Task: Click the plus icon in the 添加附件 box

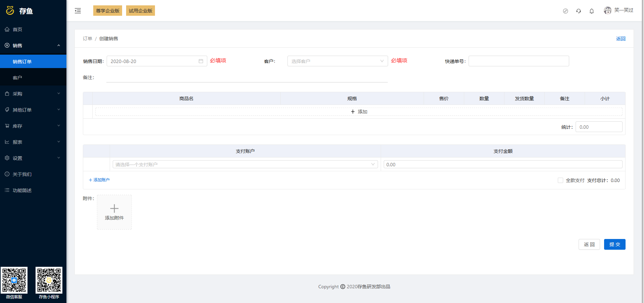Action: (x=114, y=208)
